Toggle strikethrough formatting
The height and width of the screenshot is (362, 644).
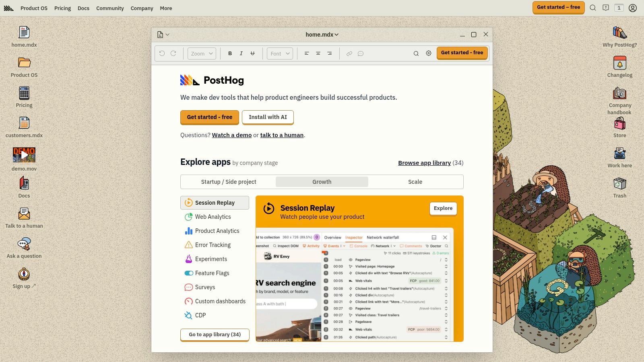[x=252, y=53]
